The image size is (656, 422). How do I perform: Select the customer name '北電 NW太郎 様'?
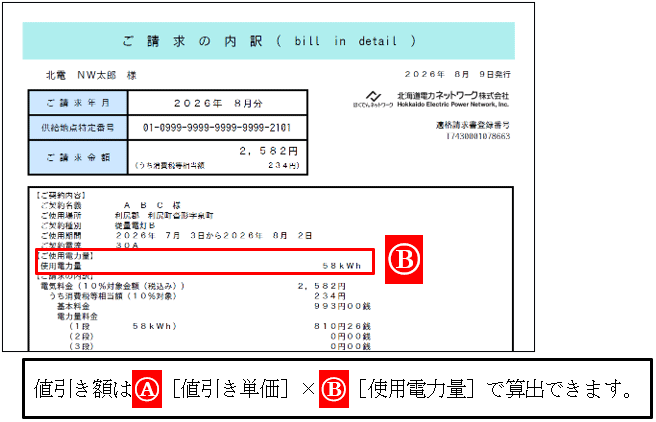point(91,75)
